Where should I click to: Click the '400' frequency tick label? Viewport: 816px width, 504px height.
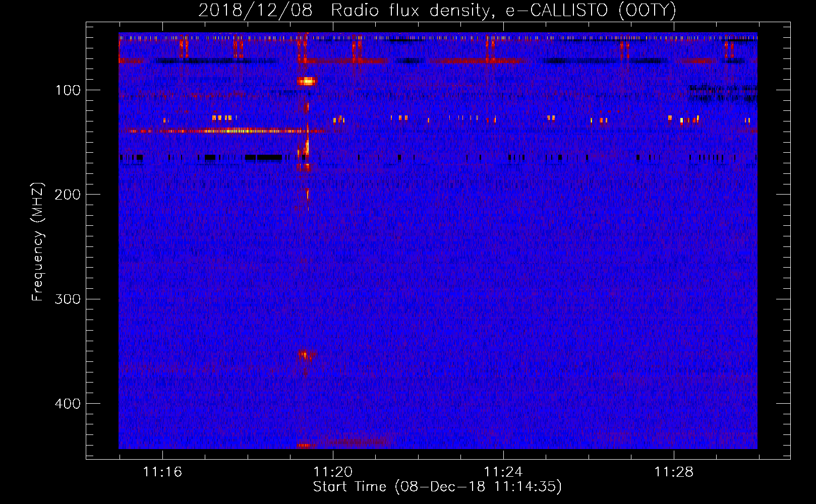coord(68,404)
